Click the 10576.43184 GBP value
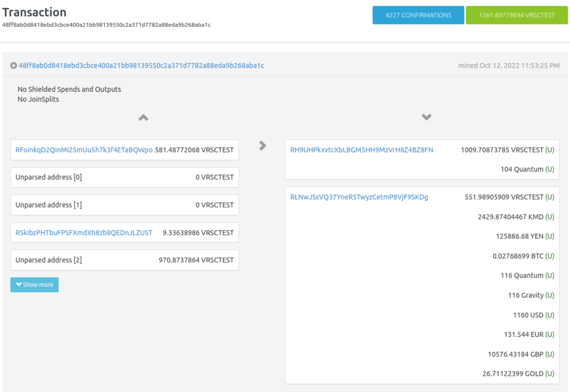Viewport: 570px width, 392px height. click(x=516, y=354)
